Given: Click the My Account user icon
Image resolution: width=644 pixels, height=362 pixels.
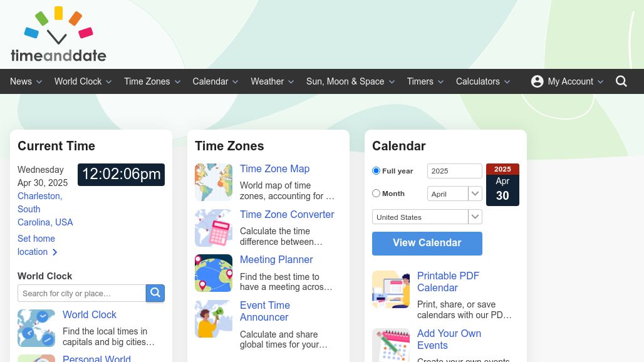Looking at the screenshot, I should (537, 81).
